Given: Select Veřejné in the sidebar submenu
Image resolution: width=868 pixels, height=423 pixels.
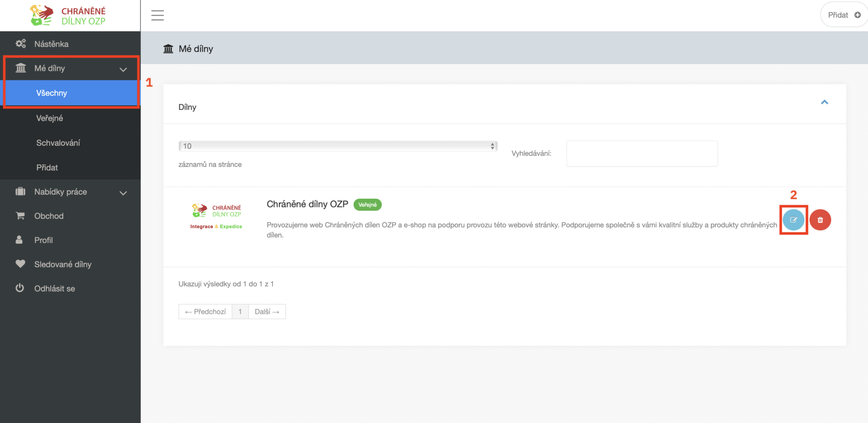Looking at the screenshot, I should [x=50, y=118].
